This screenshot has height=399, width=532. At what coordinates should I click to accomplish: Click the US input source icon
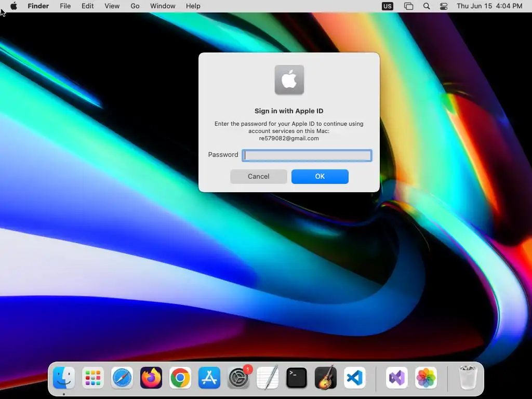(x=387, y=6)
